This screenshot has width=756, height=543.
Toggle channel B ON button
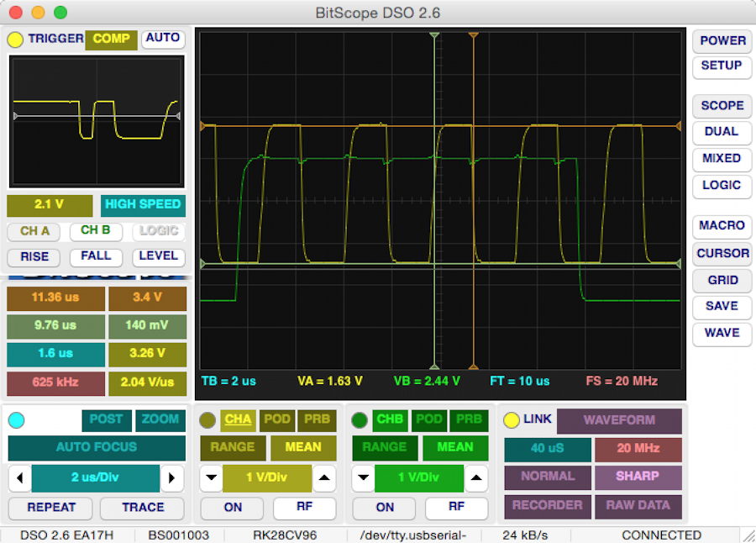click(384, 508)
